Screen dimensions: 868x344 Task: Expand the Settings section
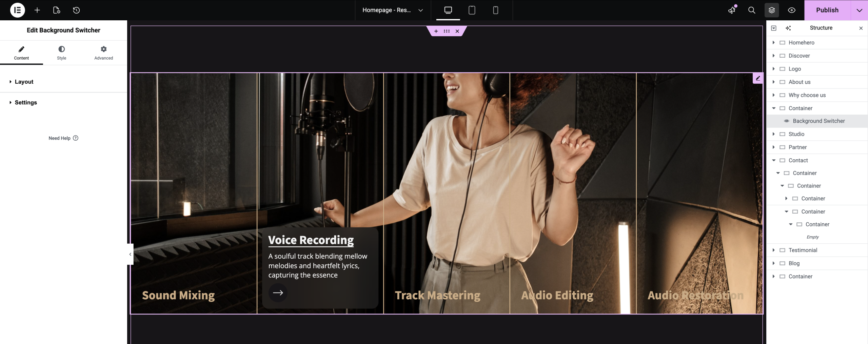coord(26,102)
